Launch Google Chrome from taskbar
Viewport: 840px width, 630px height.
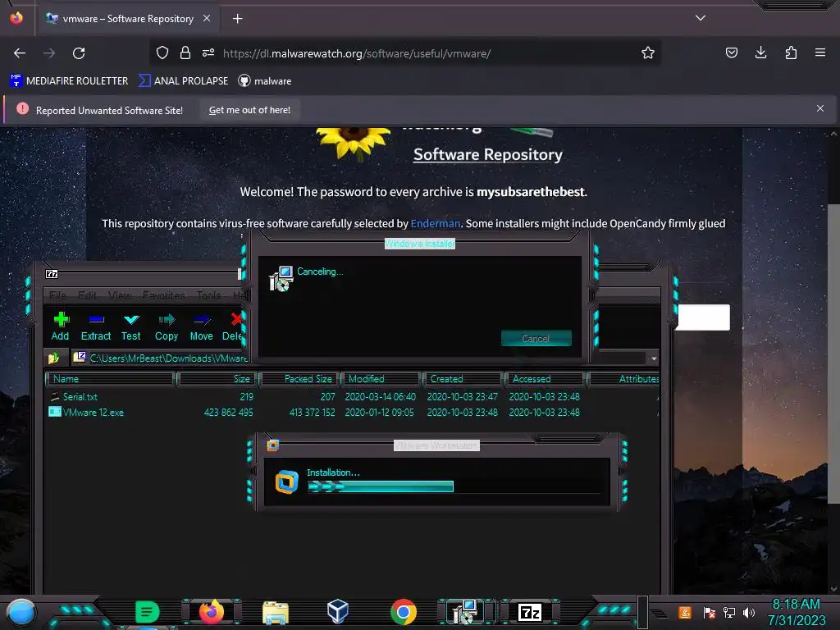tap(404, 612)
